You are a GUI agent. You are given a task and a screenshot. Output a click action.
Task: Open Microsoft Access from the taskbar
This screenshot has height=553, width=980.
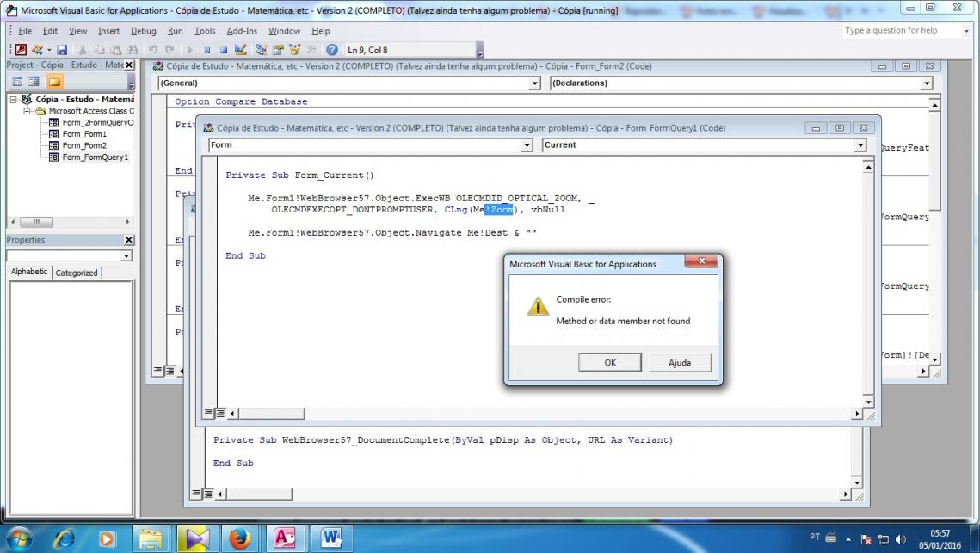click(x=285, y=538)
